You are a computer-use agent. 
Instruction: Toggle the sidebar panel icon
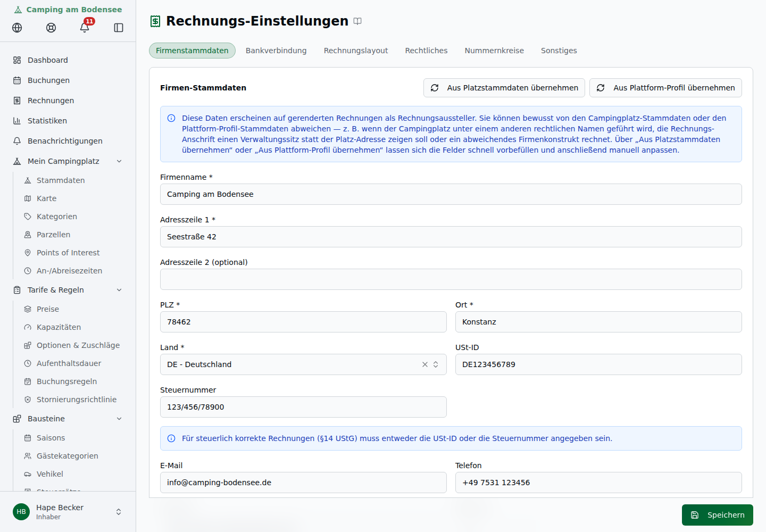click(119, 28)
